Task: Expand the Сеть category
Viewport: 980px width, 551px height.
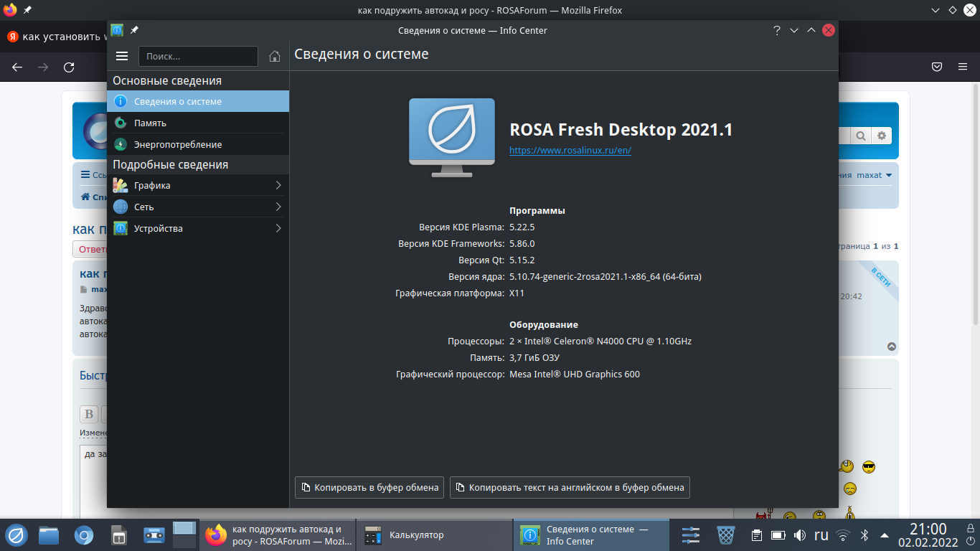Action: tap(198, 207)
